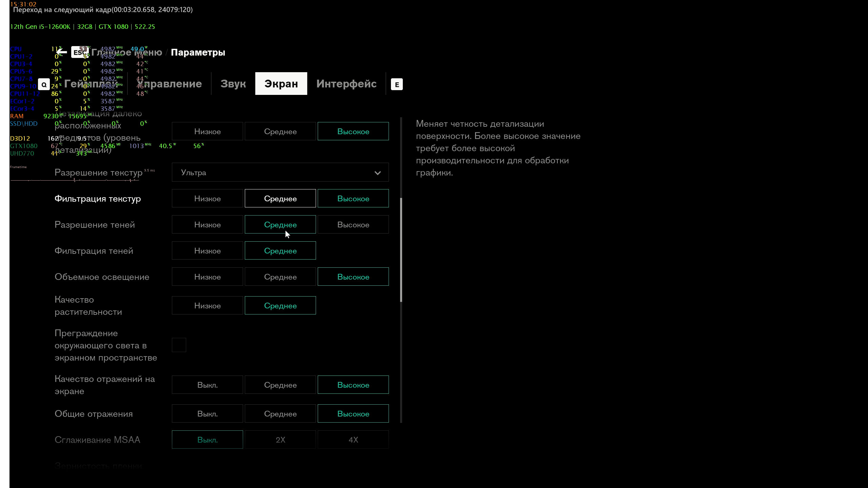Set distant object detail to Среднее
Image resolution: width=868 pixels, height=488 pixels.
[x=280, y=131]
